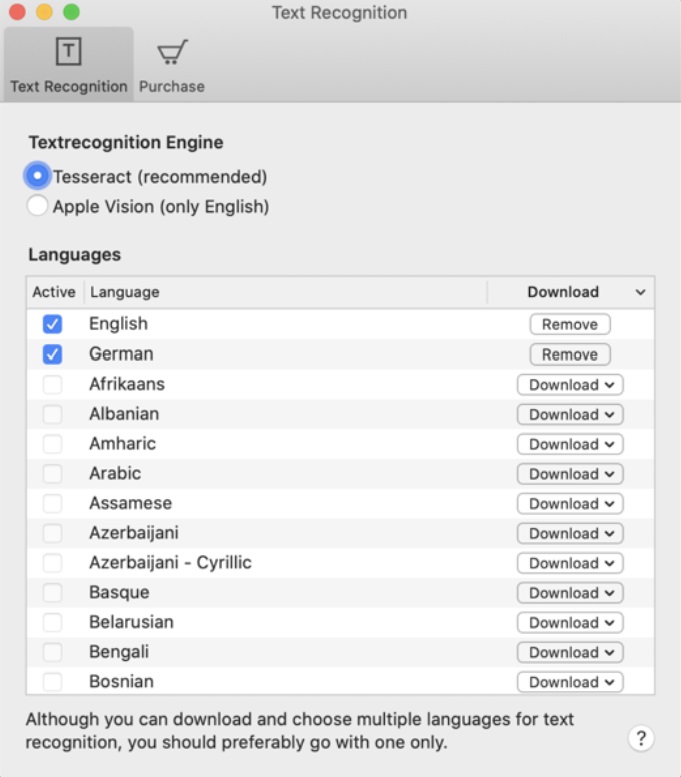This screenshot has height=777, width=681.
Task: Tick the Arabic checkbox
Action: [52, 474]
